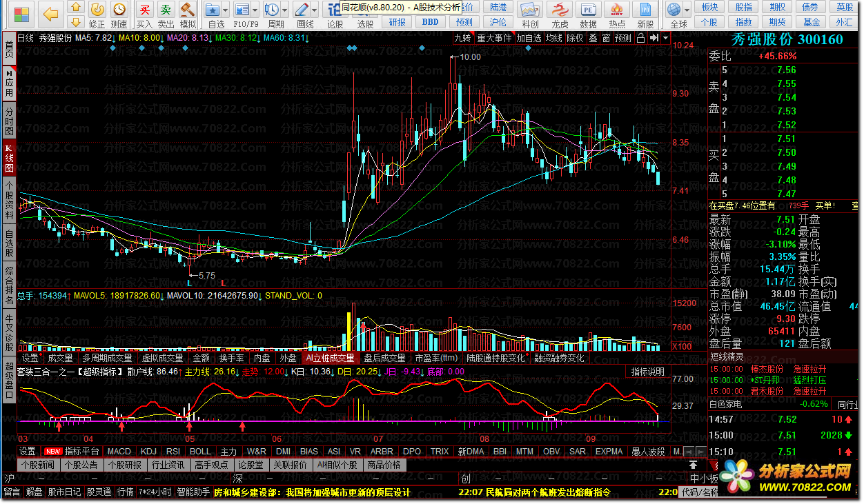Click the first red arrow marker in indicator panel

59,427
